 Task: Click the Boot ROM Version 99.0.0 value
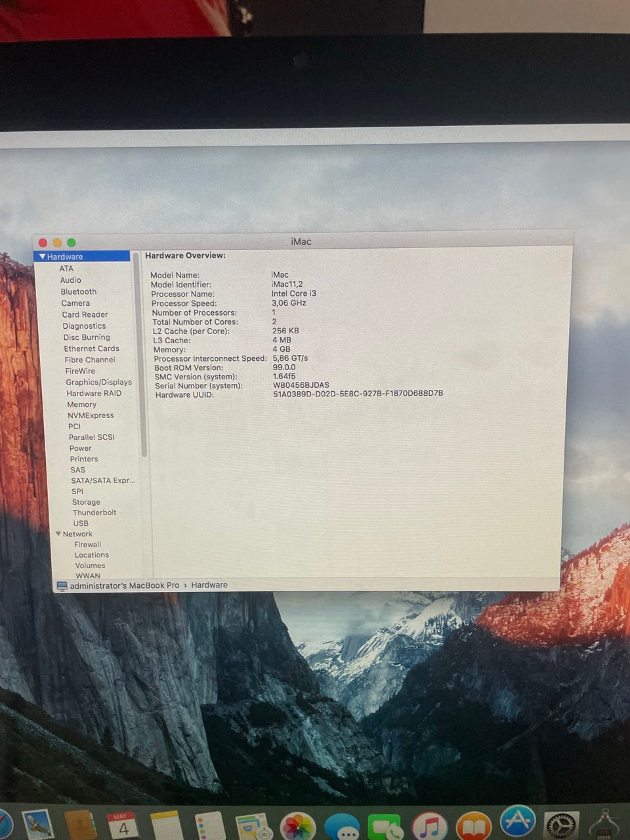[284, 367]
